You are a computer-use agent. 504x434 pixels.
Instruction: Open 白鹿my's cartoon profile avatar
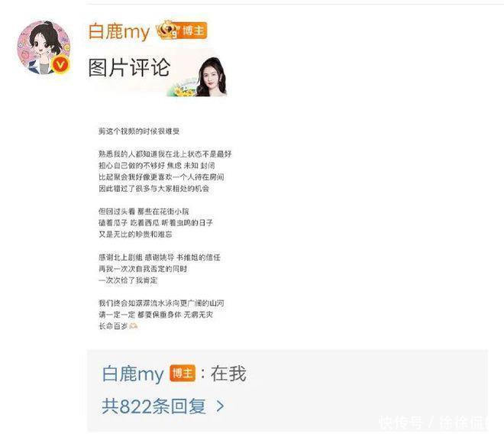(x=44, y=47)
